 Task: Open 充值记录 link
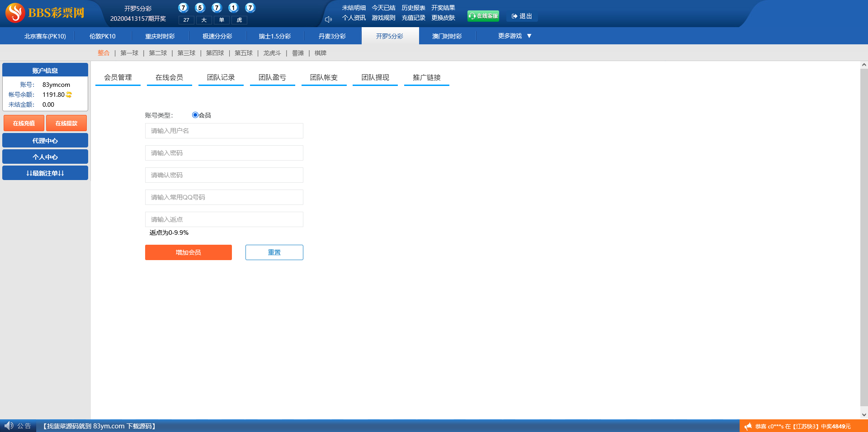click(x=414, y=18)
